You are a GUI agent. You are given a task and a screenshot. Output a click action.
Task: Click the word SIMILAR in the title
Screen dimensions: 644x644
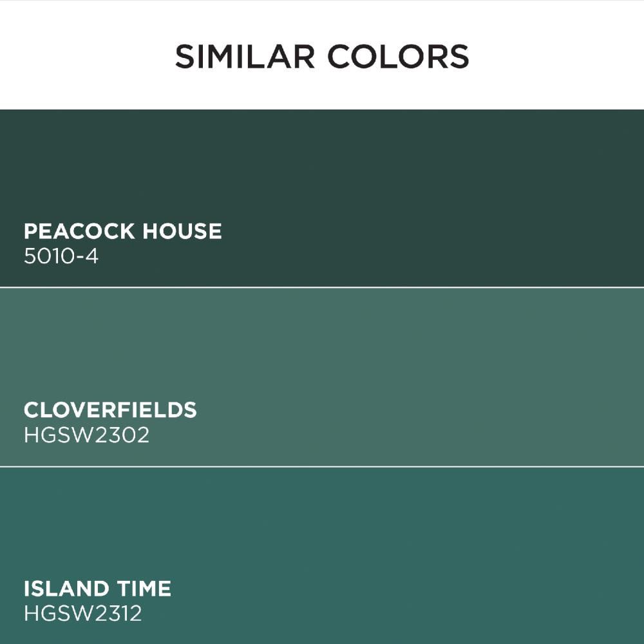(245, 56)
